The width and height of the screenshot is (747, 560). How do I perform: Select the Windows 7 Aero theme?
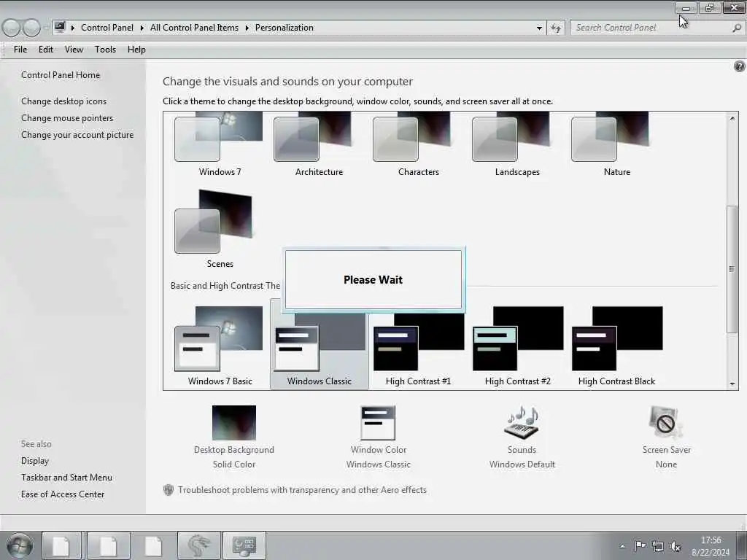coord(219,144)
